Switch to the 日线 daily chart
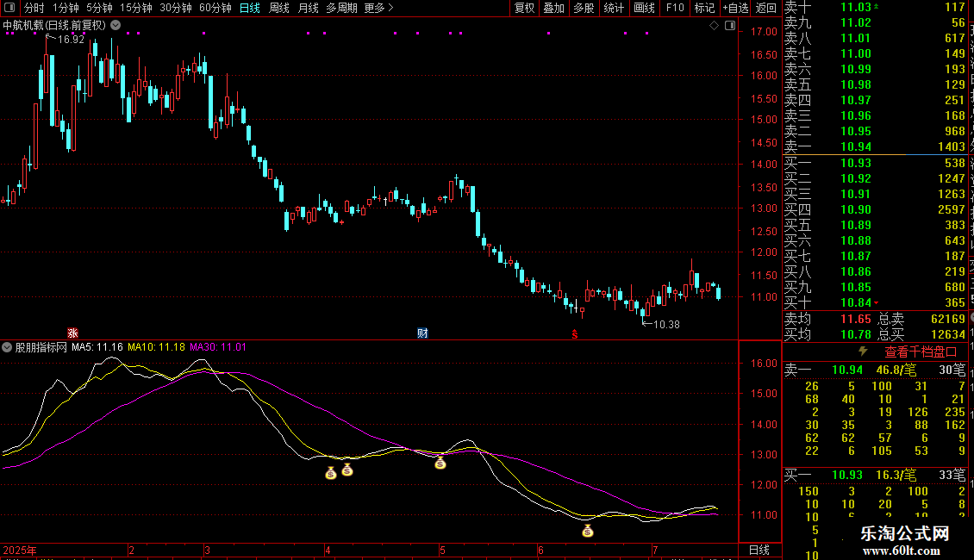The image size is (974, 560). (x=250, y=8)
